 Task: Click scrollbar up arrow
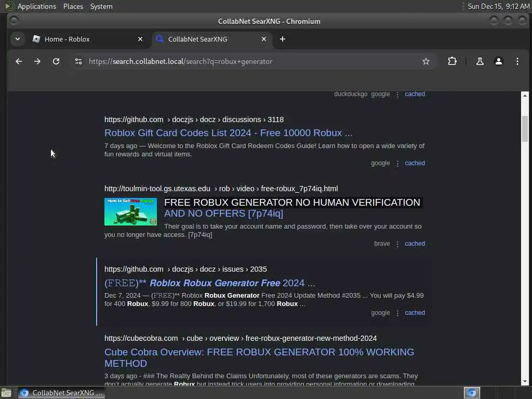[x=525, y=96]
